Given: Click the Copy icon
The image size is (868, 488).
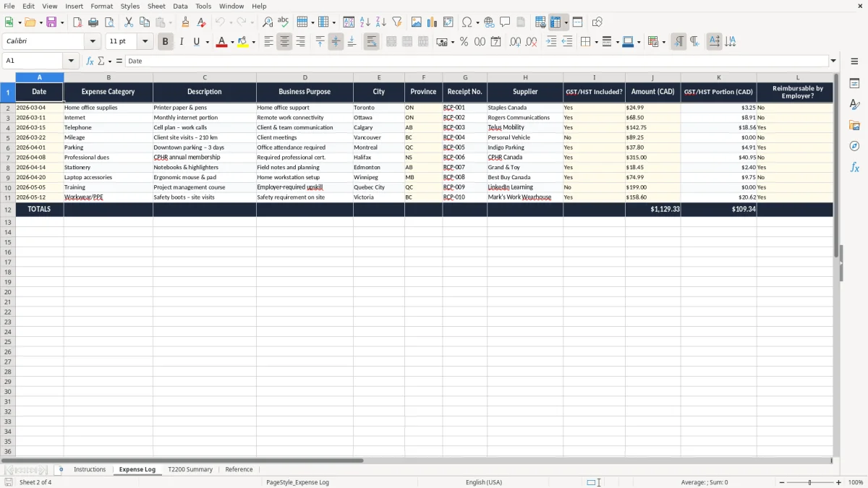Looking at the screenshot, I should tap(145, 22).
